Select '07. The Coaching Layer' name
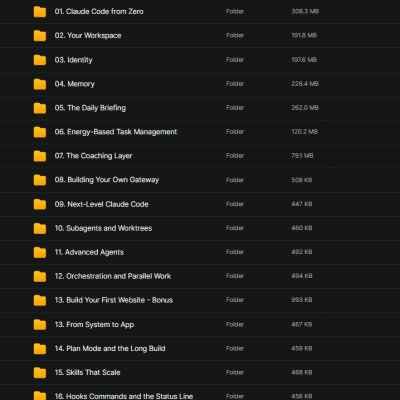 [93, 156]
